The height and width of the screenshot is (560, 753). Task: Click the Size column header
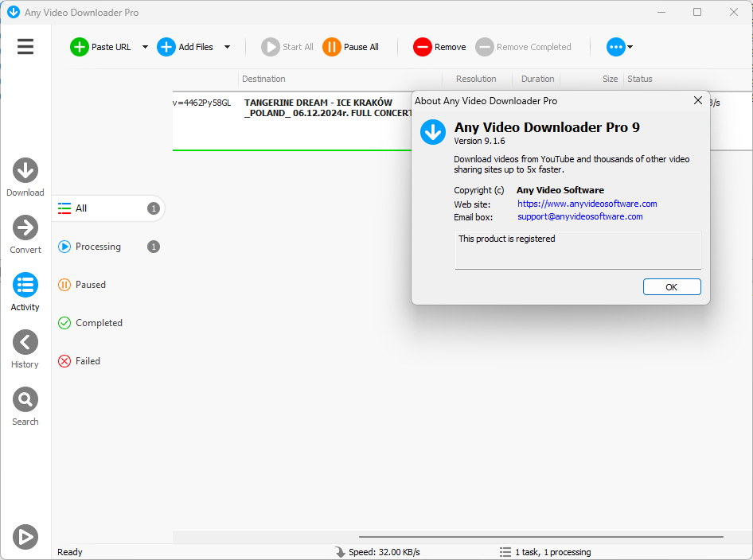tap(610, 79)
